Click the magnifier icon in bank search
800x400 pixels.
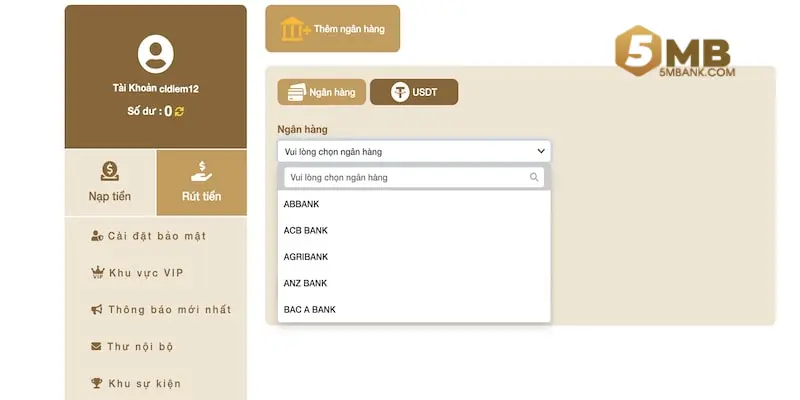pos(534,178)
